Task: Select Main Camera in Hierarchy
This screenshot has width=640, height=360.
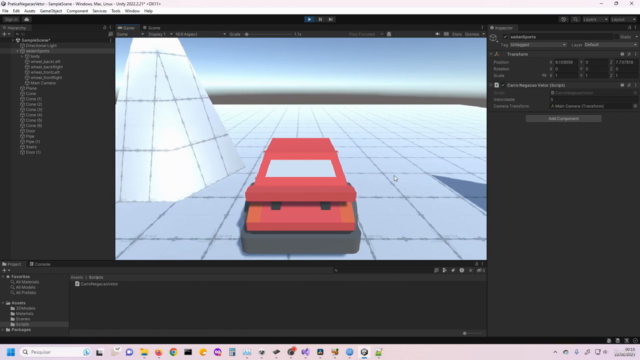Action: click(x=43, y=83)
